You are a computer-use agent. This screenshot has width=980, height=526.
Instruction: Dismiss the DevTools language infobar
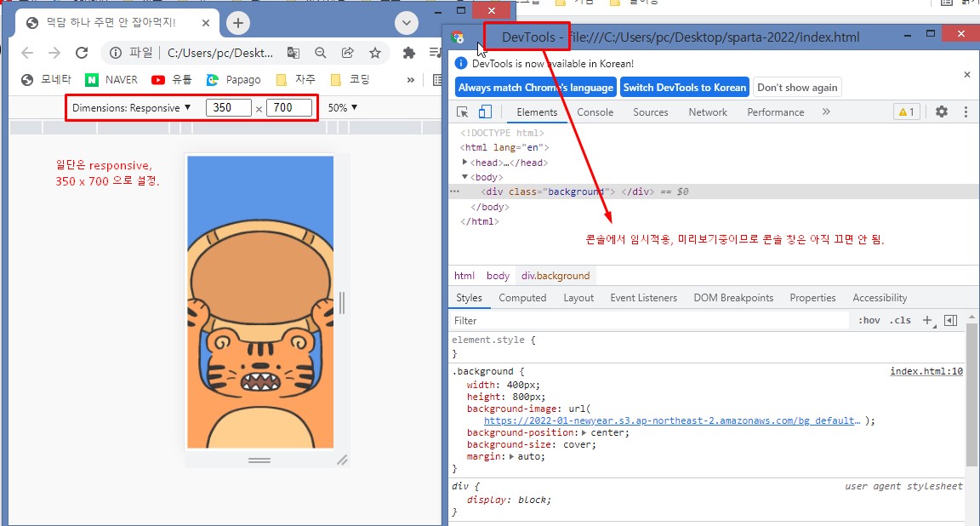pyautogui.click(x=967, y=74)
